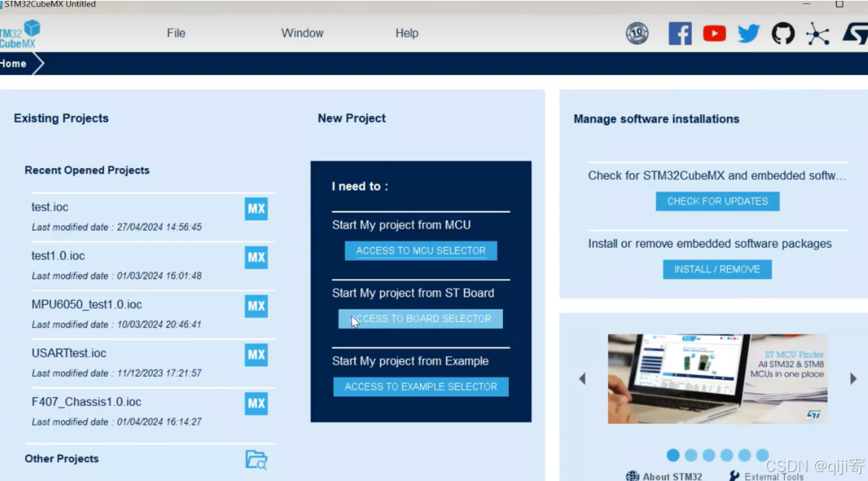Browse Other Projects with folder icon
This screenshot has height=481, width=868.
(x=256, y=459)
